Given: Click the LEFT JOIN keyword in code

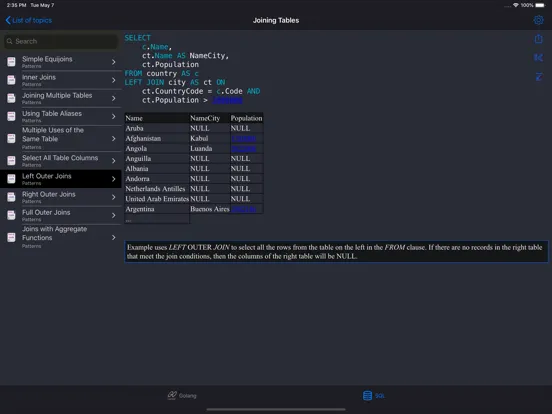Looking at the screenshot, I should click(x=144, y=82).
